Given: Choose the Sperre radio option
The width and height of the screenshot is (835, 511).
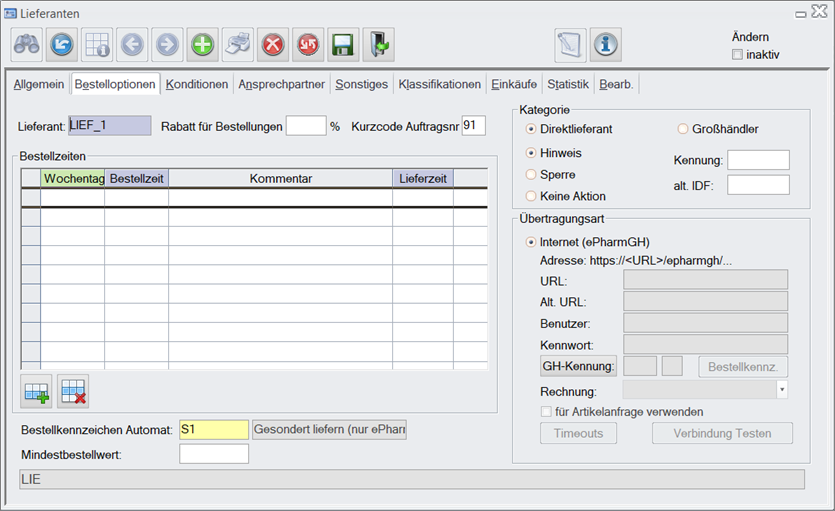Looking at the screenshot, I should click(x=531, y=174).
